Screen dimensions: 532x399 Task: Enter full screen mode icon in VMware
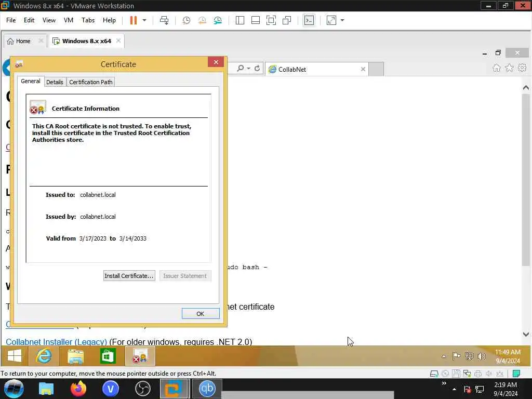pos(271,20)
